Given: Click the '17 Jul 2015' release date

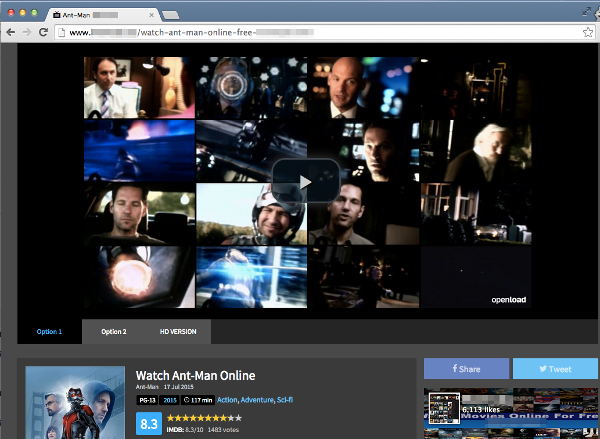Looking at the screenshot, I should click(x=179, y=387).
